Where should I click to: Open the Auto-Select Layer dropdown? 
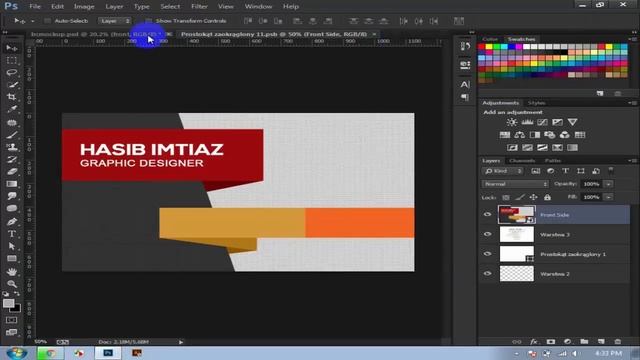tap(114, 21)
